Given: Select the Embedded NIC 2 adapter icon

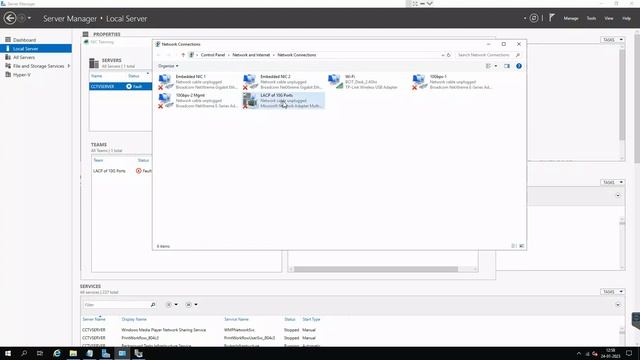Looking at the screenshot, I should pos(250,82).
